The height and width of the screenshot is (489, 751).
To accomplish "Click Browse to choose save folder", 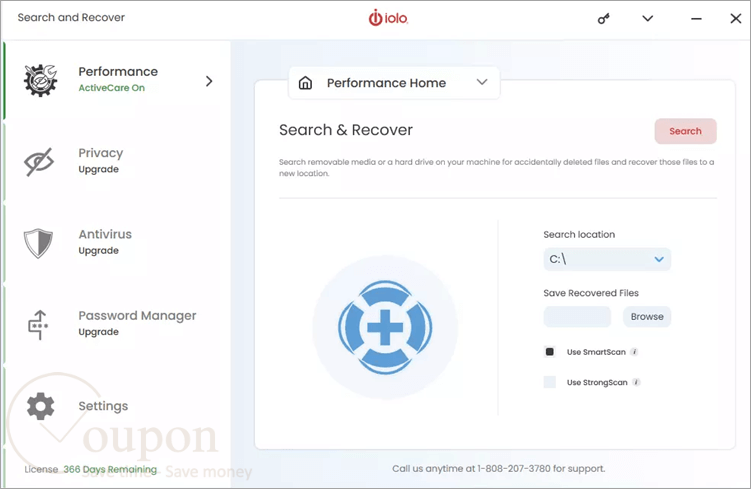I will coord(647,317).
